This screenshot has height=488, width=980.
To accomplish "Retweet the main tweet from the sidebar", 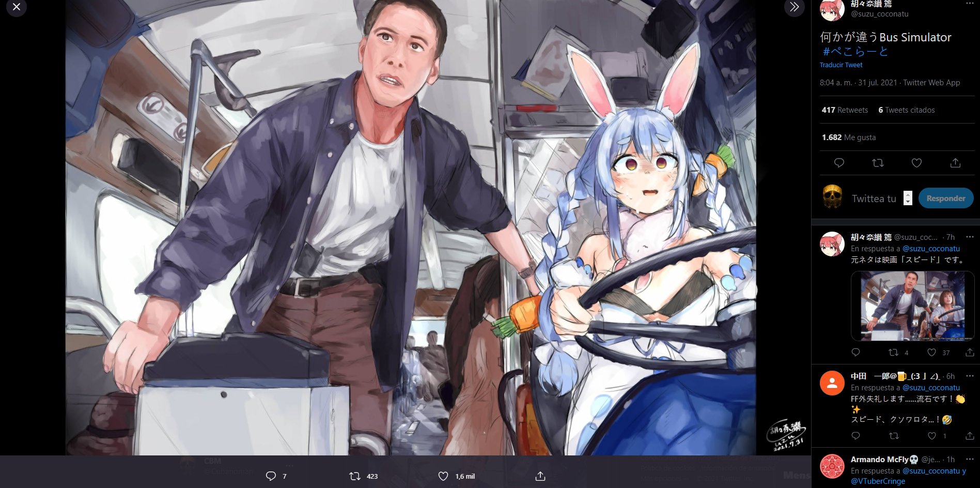I will coord(878,163).
